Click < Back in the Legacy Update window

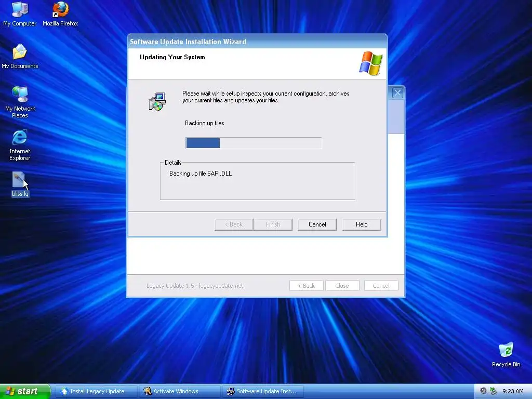(307, 286)
